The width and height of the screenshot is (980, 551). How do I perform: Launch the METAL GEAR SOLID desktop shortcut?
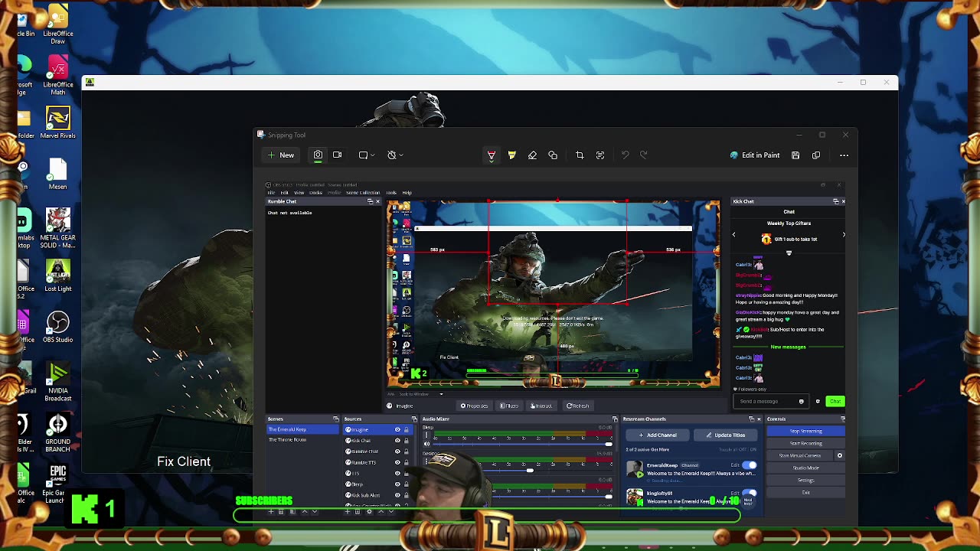coord(58,227)
